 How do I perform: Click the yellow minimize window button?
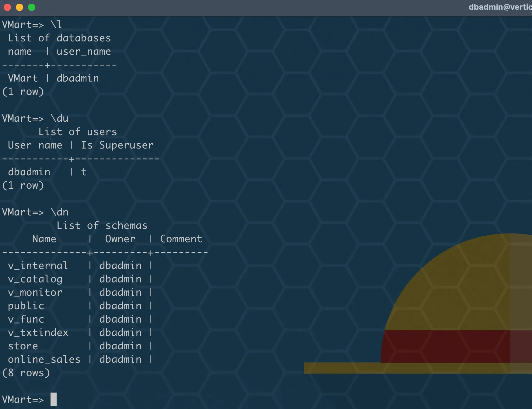click(19, 7)
